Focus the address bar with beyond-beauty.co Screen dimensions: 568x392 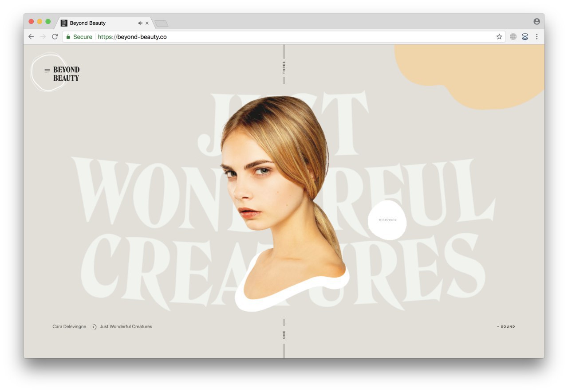(x=284, y=37)
